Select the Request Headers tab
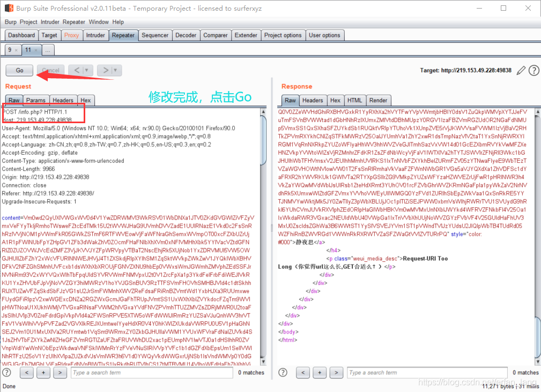 click(x=63, y=100)
